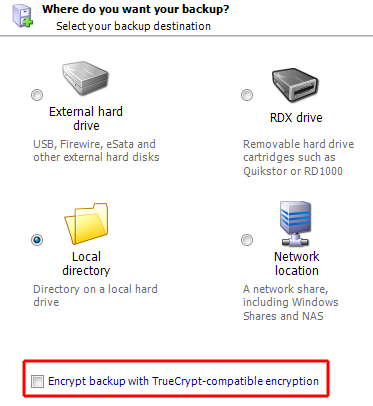Click the 'Where do you want your backup?' heading

pos(136,9)
